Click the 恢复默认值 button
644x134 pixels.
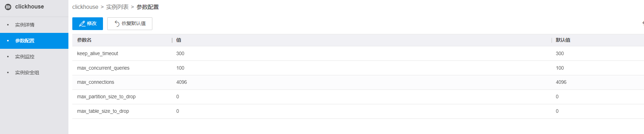pos(130,24)
